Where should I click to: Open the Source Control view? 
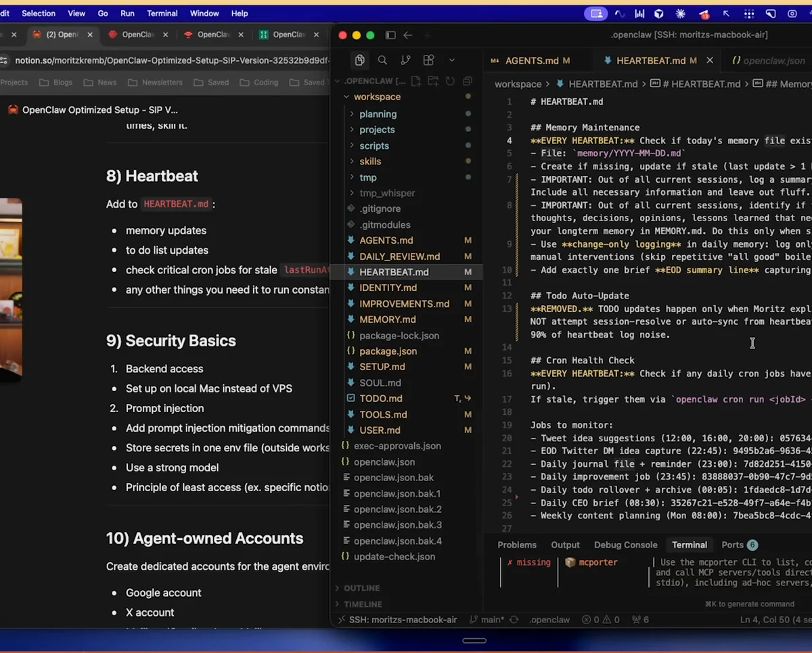point(405,60)
